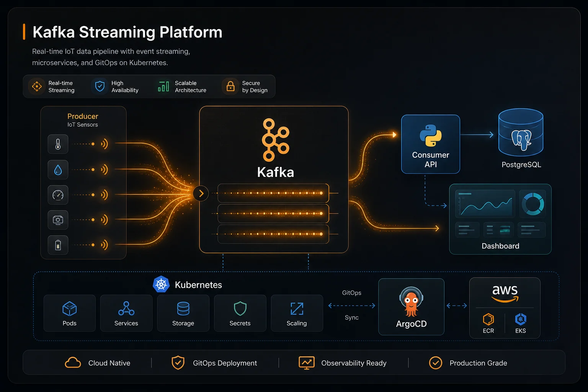Click the PostgreSQL database icon

coord(521,132)
